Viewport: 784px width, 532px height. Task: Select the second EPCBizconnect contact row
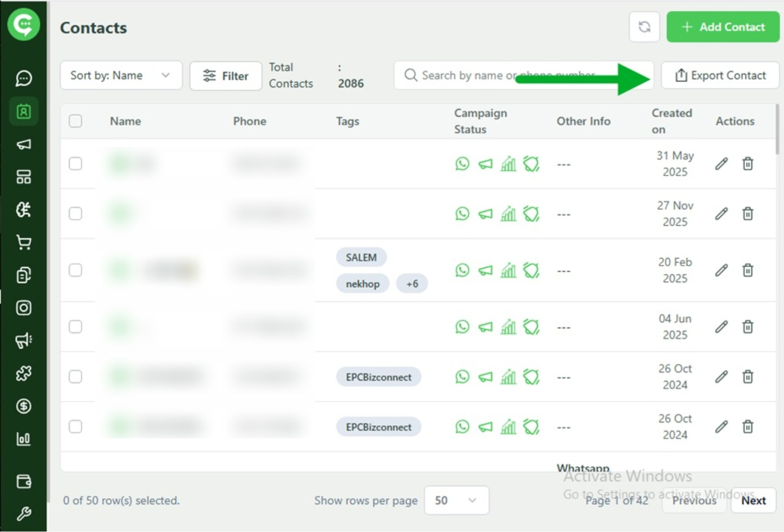click(x=75, y=426)
